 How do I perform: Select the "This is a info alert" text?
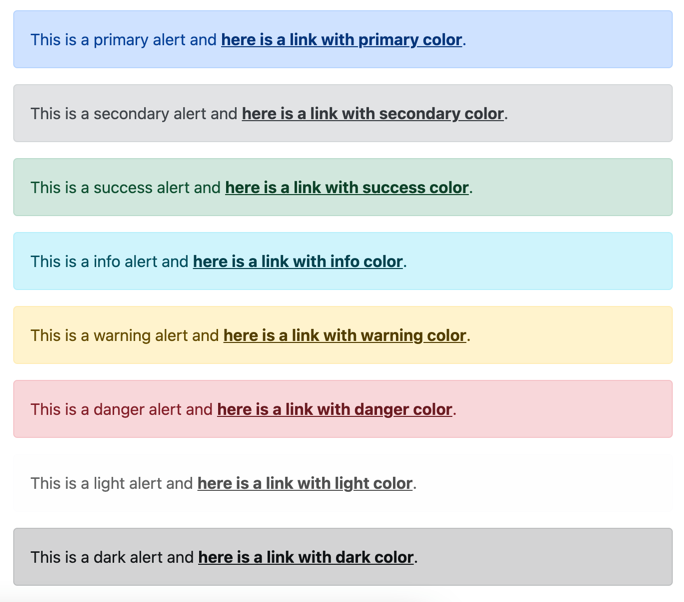95,262
